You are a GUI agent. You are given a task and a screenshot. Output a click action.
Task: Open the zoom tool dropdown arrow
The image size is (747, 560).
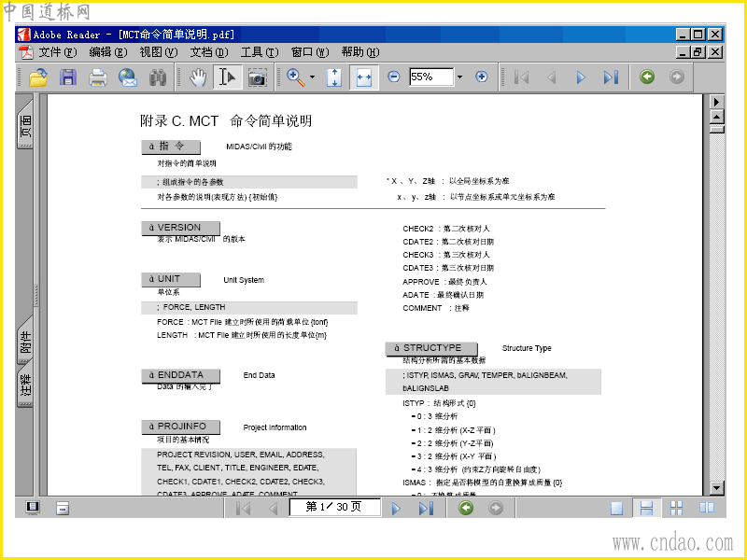point(312,77)
